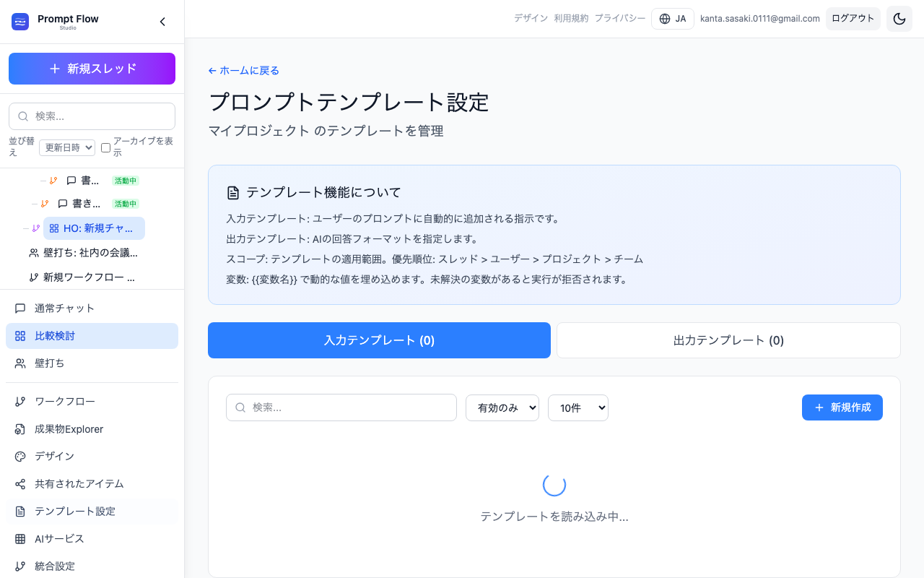This screenshot has height=578, width=924.
Task: Click the grid icon next to 比較検討
Action: click(20, 336)
